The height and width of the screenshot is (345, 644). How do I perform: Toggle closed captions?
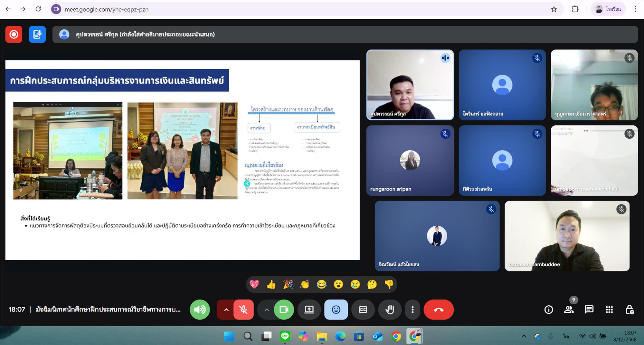point(363,310)
